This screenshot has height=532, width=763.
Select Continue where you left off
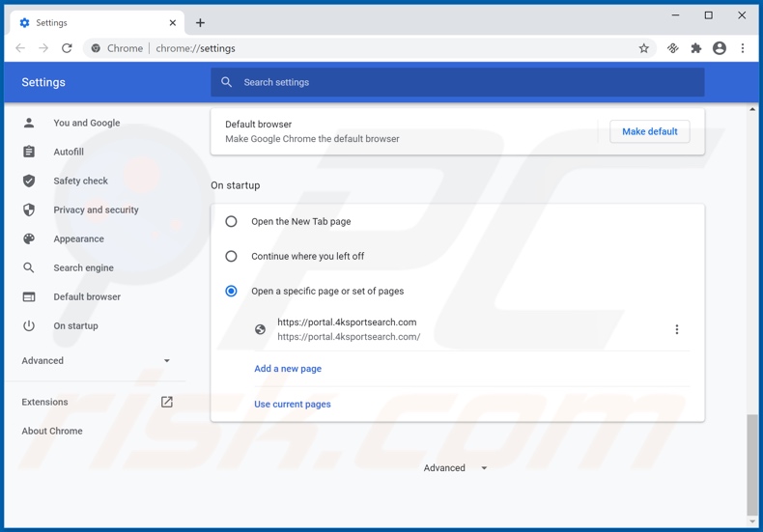(231, 256)
